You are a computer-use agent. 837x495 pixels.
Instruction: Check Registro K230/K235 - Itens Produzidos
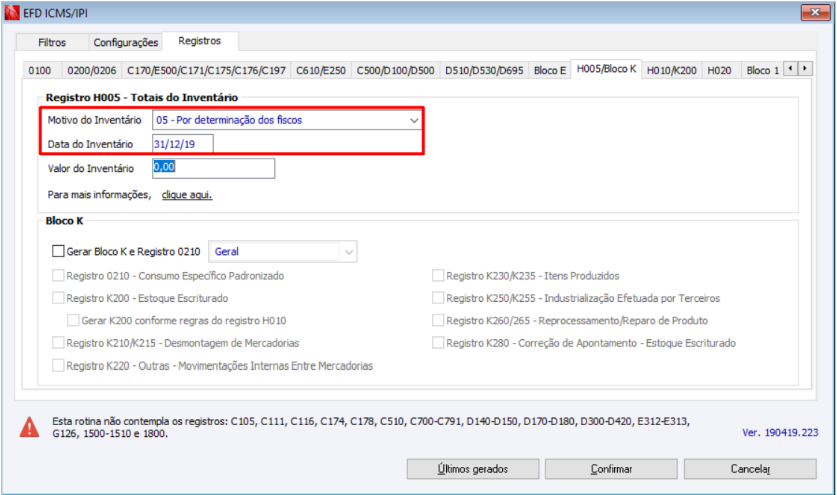click(438, 276)
